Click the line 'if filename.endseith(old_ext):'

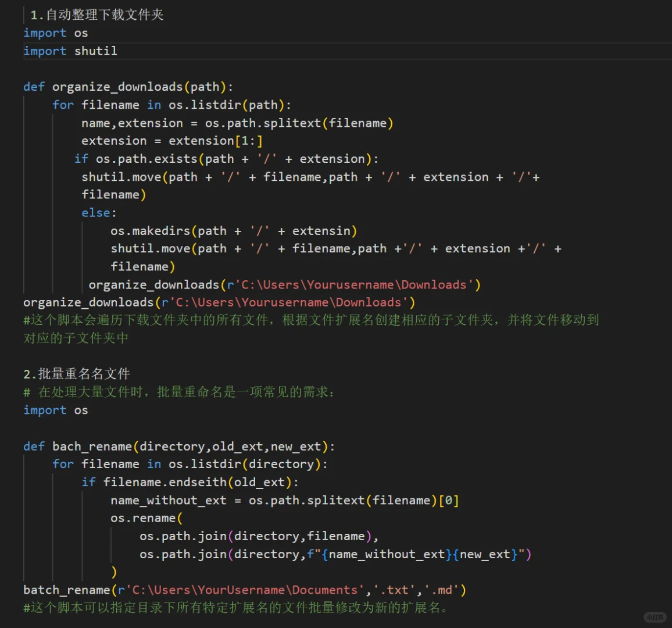190,482
